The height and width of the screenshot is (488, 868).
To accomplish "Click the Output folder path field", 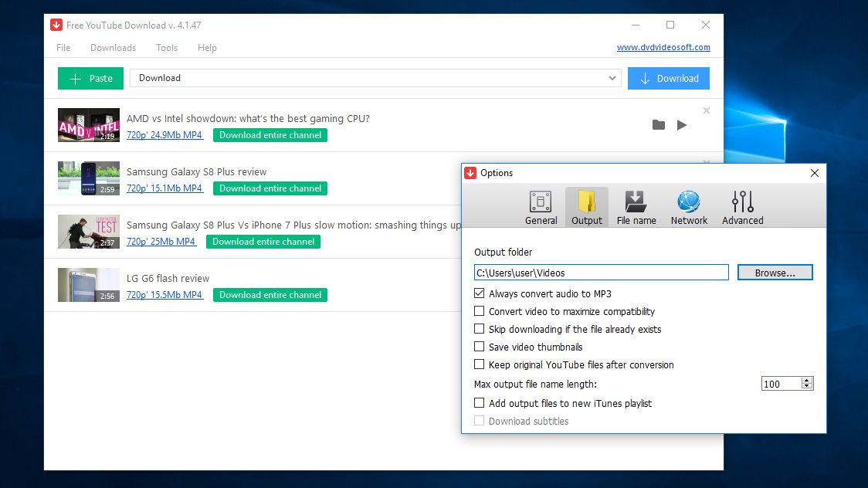I will coord(601,273).
